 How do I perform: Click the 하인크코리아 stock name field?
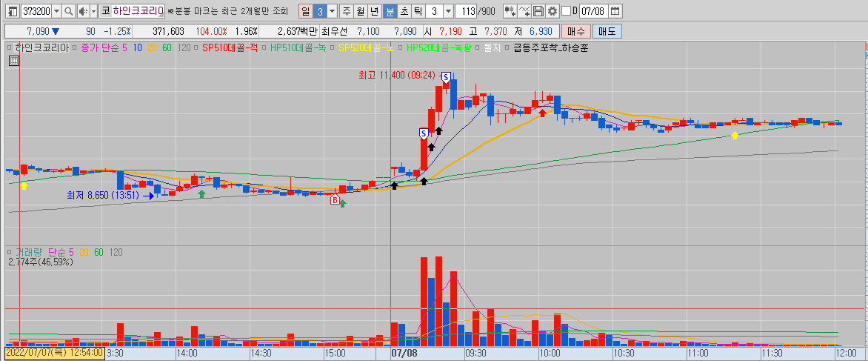point(138,10)
